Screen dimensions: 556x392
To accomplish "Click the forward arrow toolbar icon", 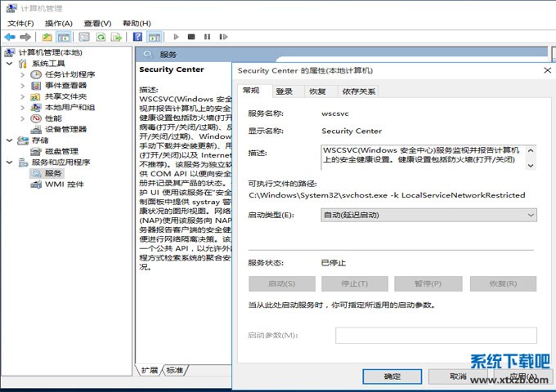I will tap(25, 37).
